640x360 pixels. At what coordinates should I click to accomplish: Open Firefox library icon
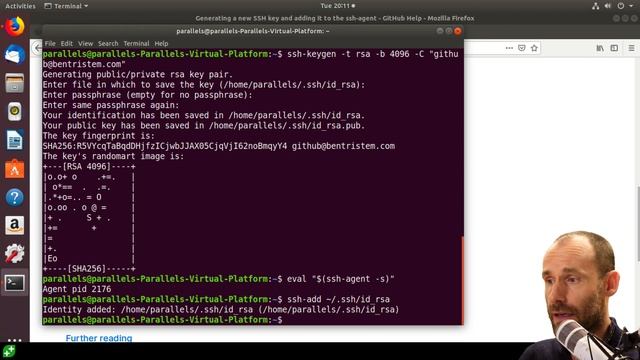coord(600,48)
